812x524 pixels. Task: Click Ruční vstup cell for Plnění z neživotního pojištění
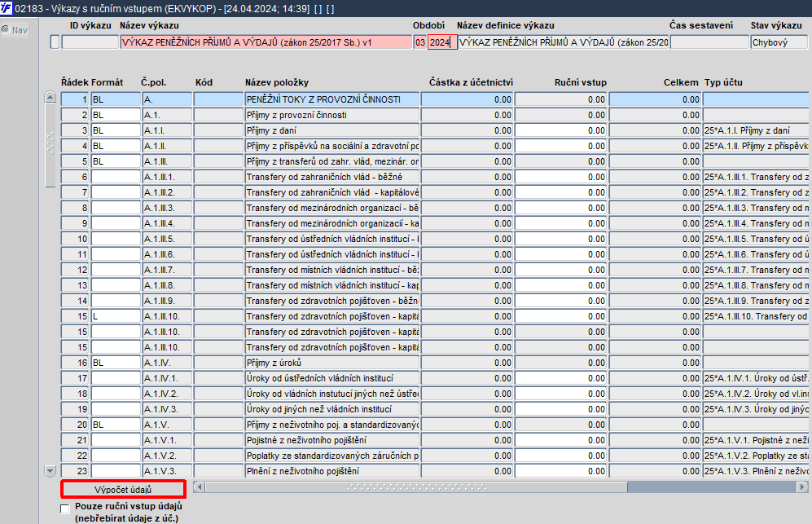click(561, 471)
